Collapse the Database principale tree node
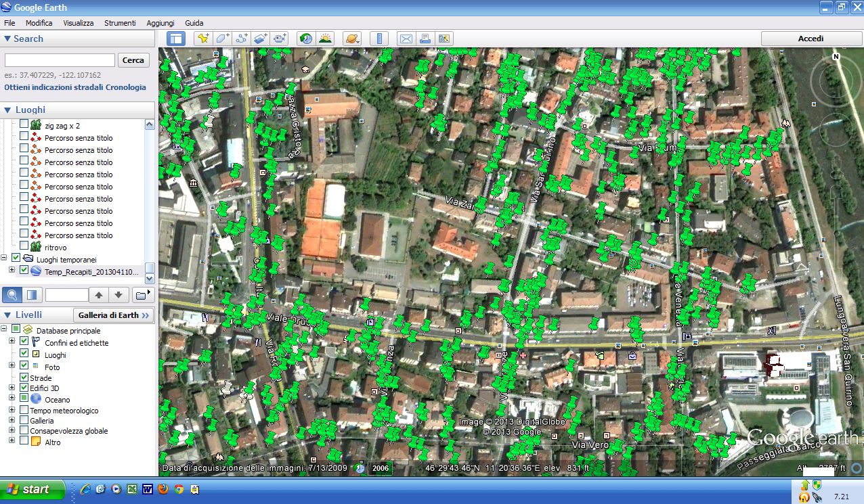 coord(5,329)
